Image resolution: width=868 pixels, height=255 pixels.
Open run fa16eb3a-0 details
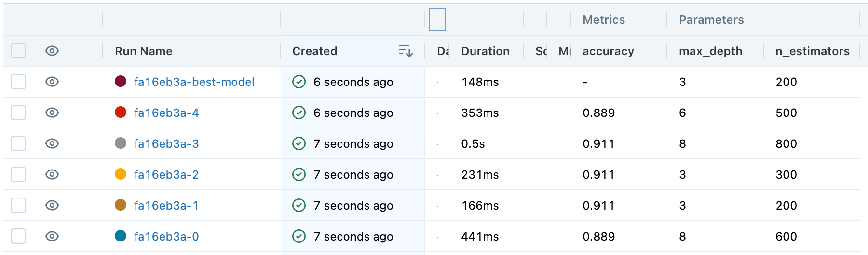(x=166, y=237)
